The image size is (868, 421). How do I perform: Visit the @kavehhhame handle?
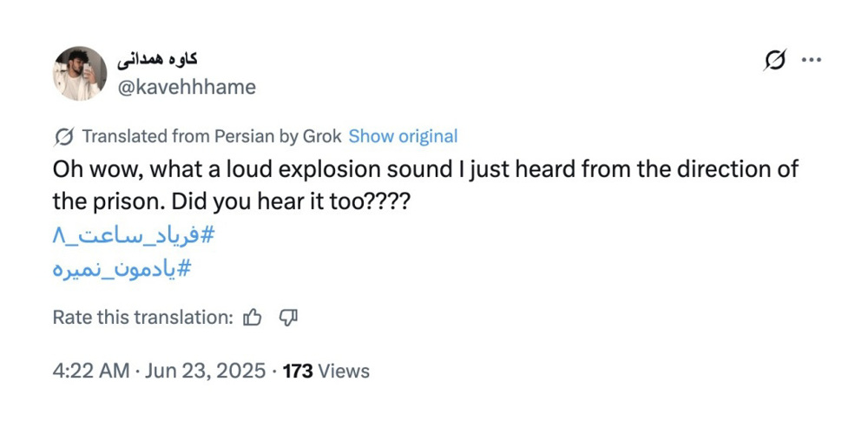pos(187,87)
